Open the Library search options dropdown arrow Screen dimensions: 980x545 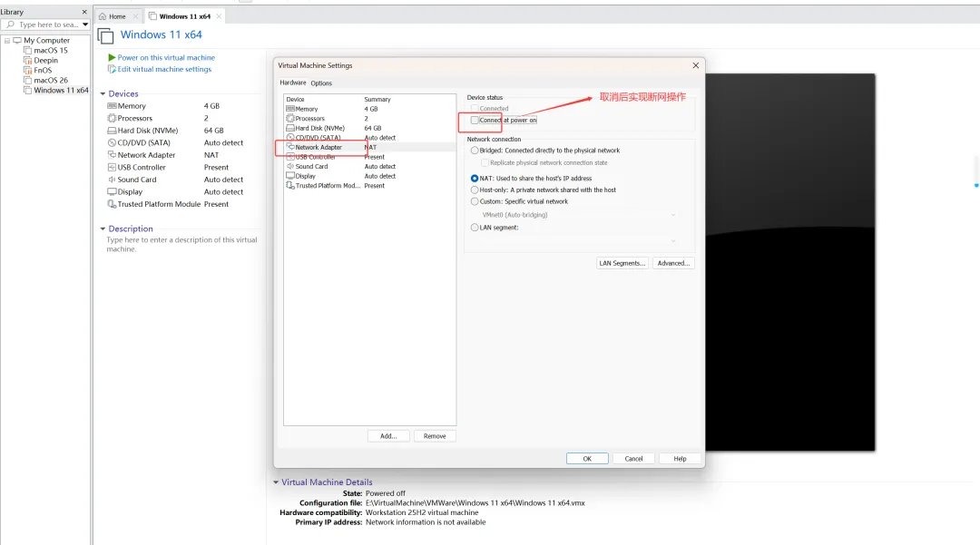(x=85, y=24)
